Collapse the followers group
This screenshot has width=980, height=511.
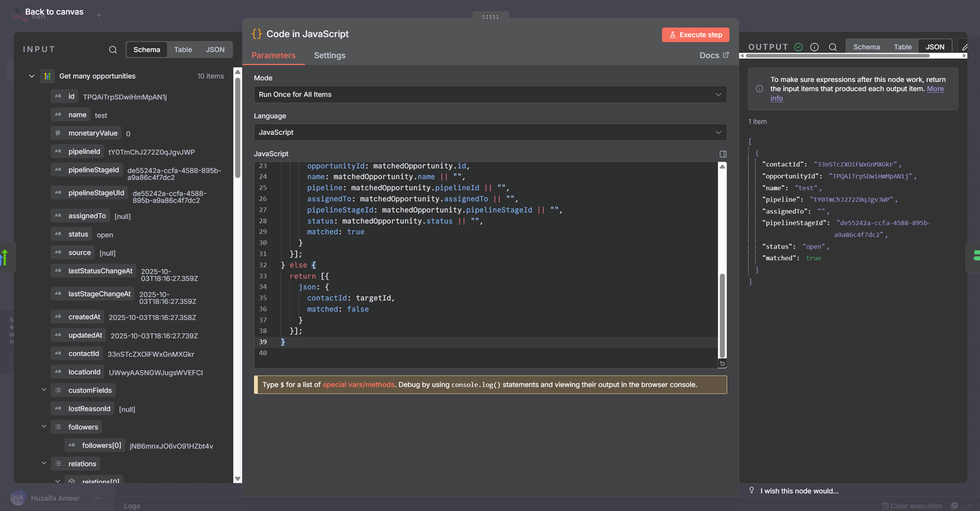43,427
